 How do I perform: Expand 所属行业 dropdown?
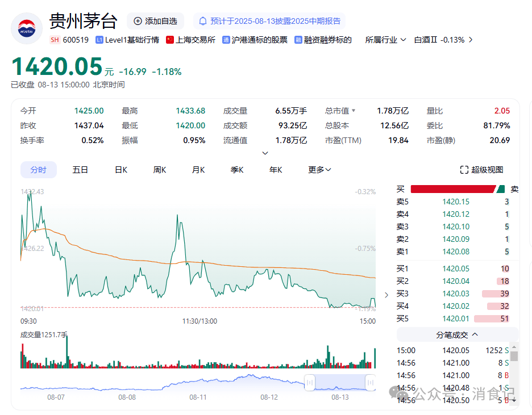tap(385, 40)
